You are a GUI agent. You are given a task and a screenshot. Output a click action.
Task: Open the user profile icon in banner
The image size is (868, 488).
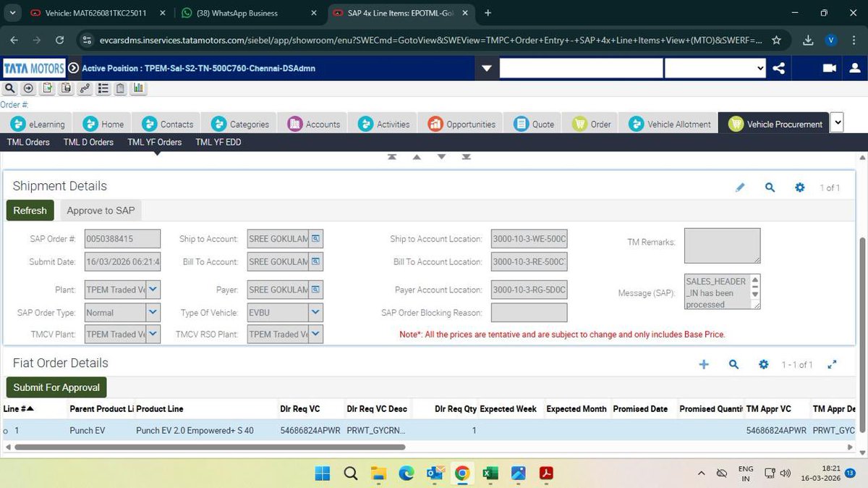[856, 68]
